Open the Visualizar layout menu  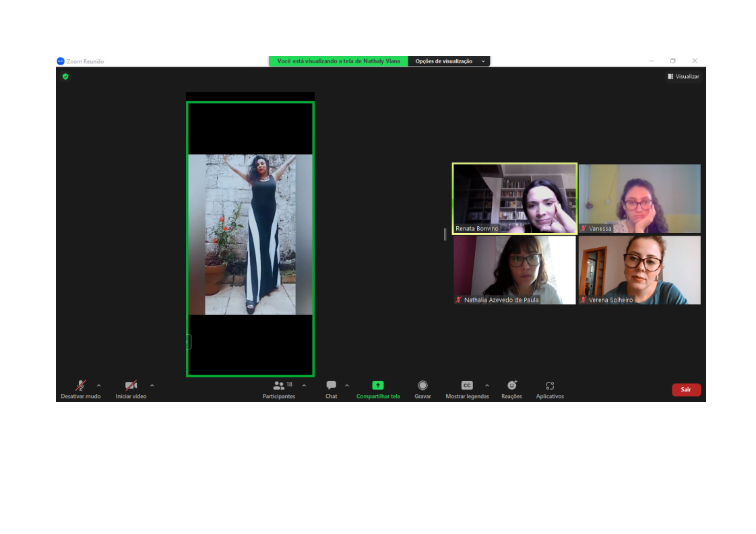683,77
